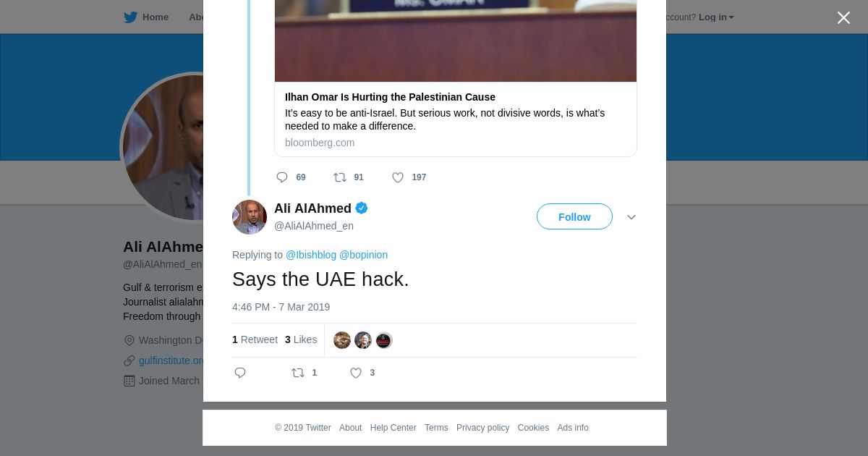Screen dimensions: 868x456
Task: Open the first liker's avatar
Action: click(x=342, y=340)
